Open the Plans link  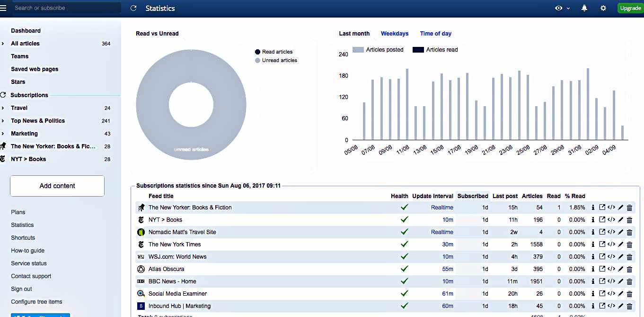point(18,212)
